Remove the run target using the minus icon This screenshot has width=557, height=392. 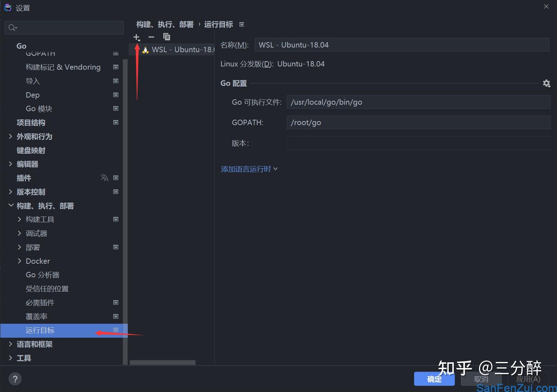[151, 37]
